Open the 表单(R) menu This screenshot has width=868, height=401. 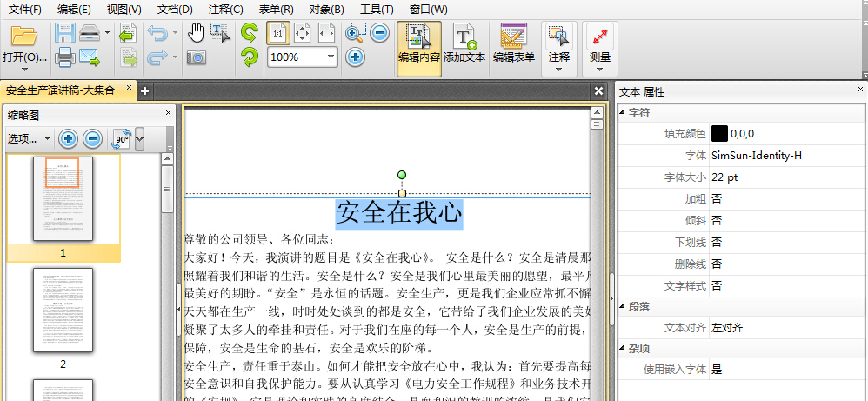[277, 9]
